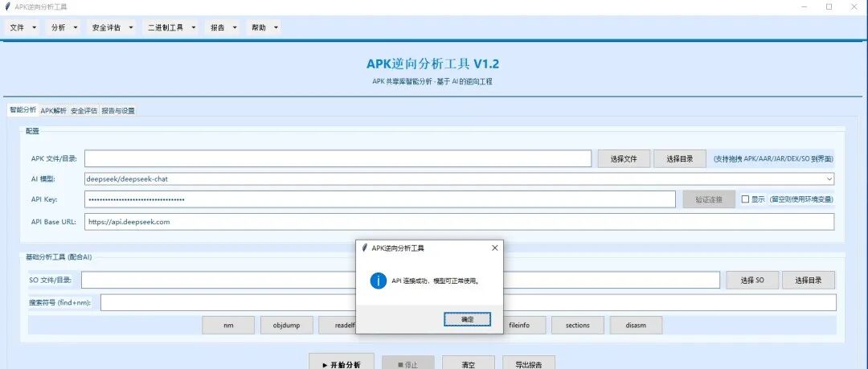Image resolution: width=868 pixels, height=369 pixels.
Task: Click the 清空 button
Action: (x=468, y=363)
